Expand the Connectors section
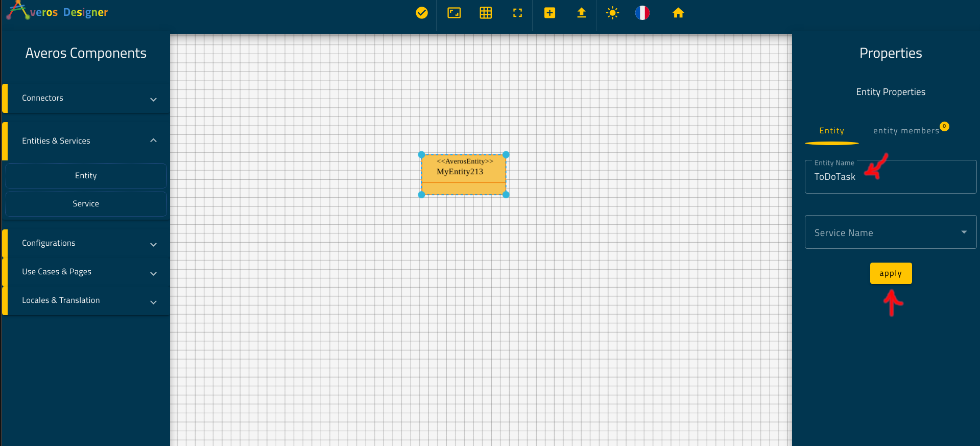 pyautogui.click(x=87, y=98)
